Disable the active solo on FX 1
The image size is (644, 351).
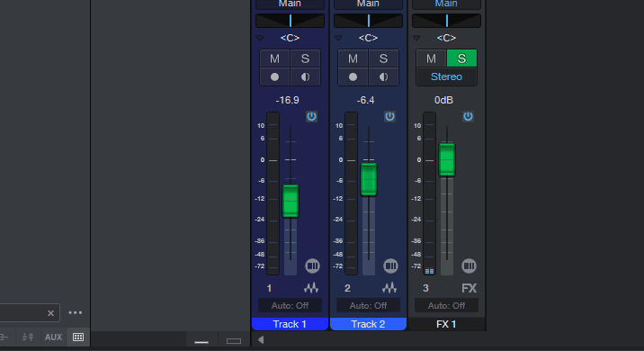[x=461, y=58]
